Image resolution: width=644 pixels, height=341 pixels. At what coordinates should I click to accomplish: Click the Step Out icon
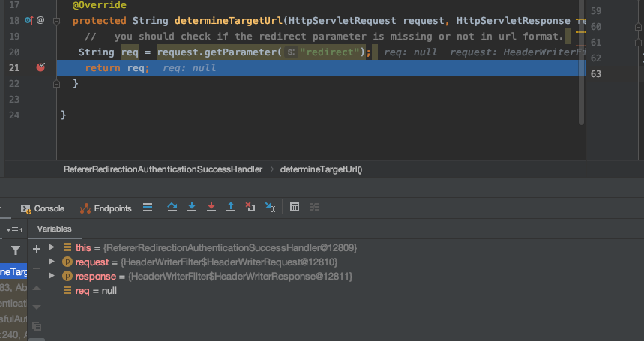(231, 208)
